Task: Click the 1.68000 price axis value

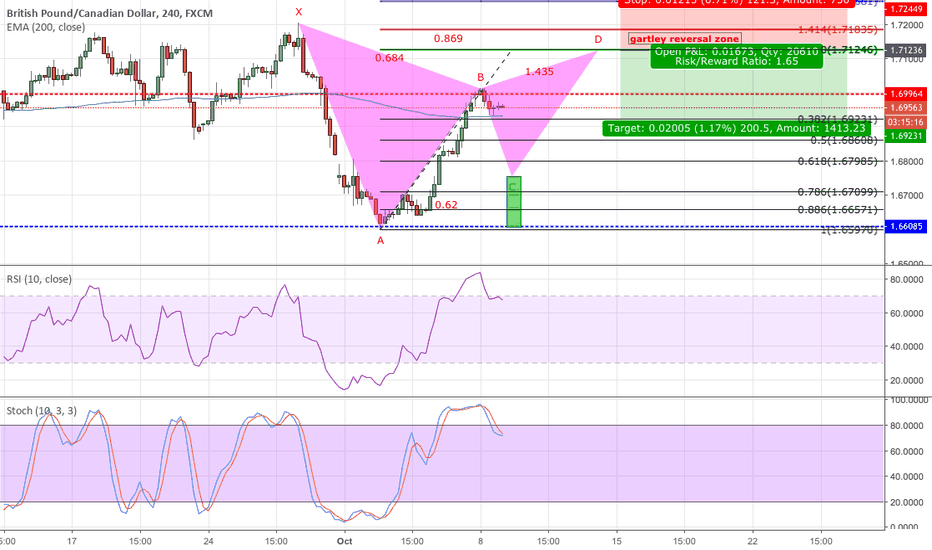Action: [906, 161]
